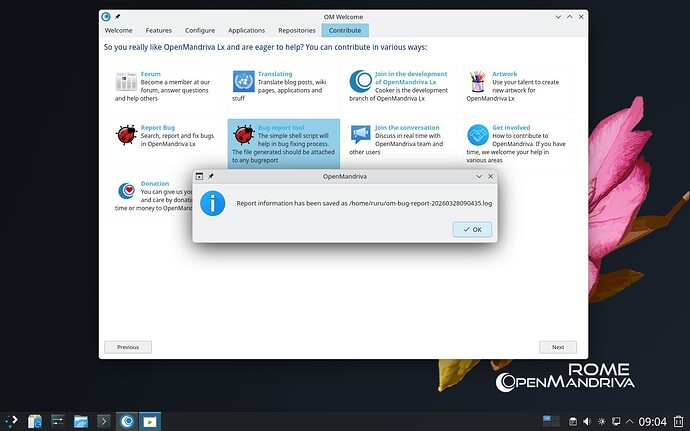Open the Forum link
This screenshot has width=690, height=431.
[x=150, y=74]
